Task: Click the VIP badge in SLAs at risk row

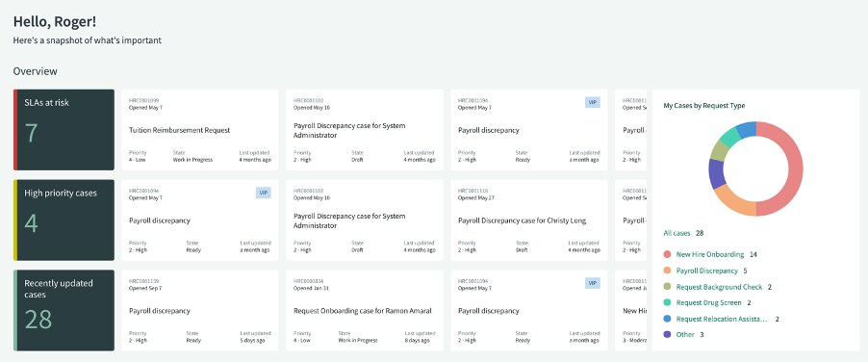Action: (x=593, y=102)
